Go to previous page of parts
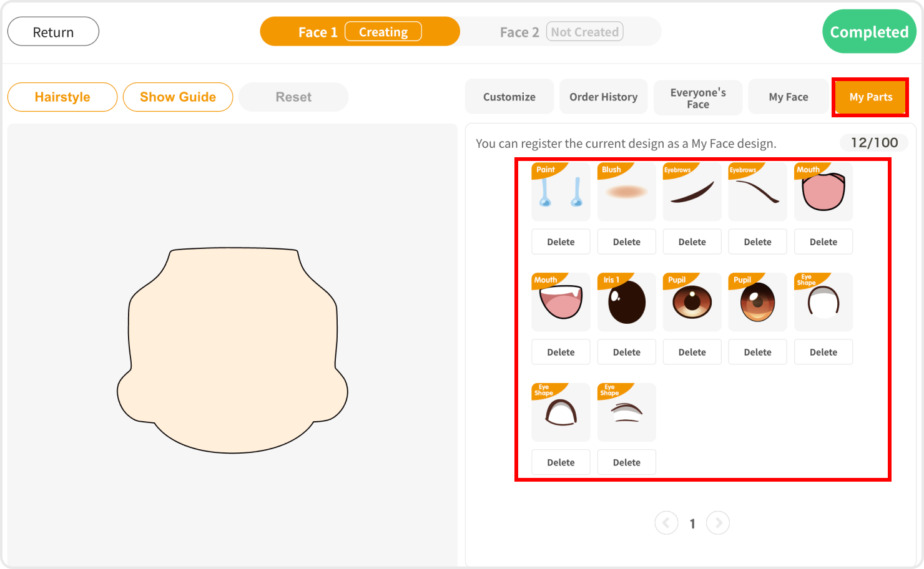The height and width of the screenshot is (569, 924). (x=666, y=523)
